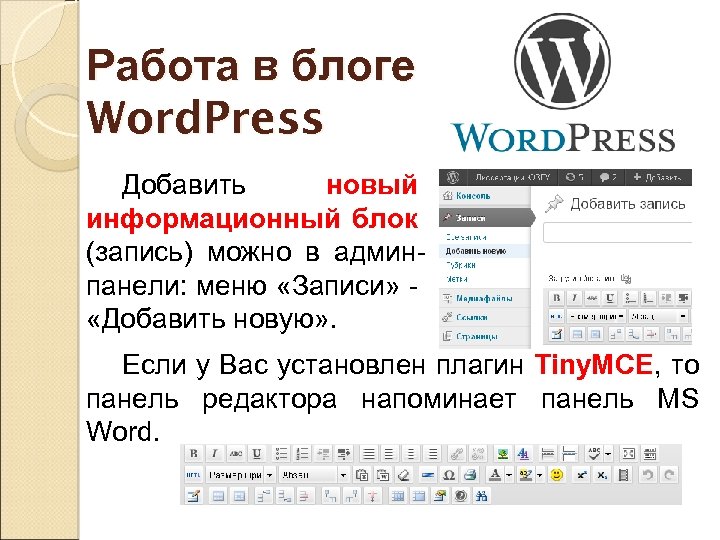Open find and replace binoculars icon
The width and height of the screenshot is (720, 540).
pyautogui.click(x=481, y=496)
